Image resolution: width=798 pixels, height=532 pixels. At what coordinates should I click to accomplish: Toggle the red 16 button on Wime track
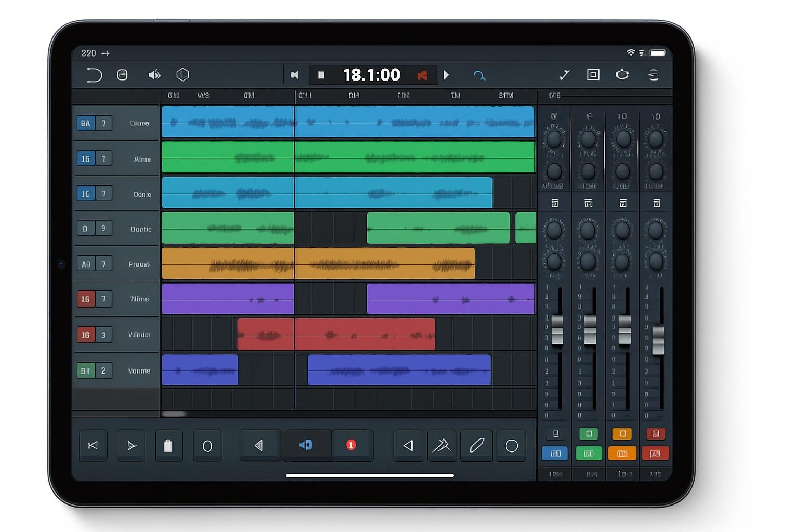(85, 299)
